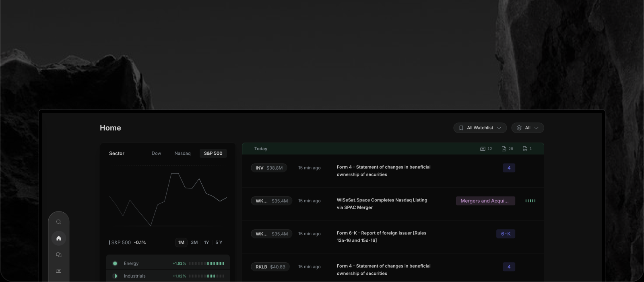This screenshot has height=282, width=644.
Task: Click the S&P 500 -0.1% index label
Action: 128,243
